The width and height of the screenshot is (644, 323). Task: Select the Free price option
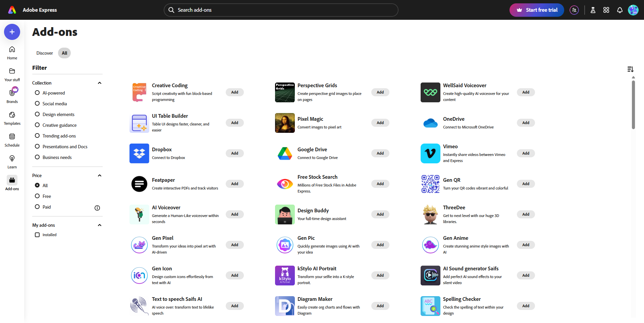pos(37,196)
